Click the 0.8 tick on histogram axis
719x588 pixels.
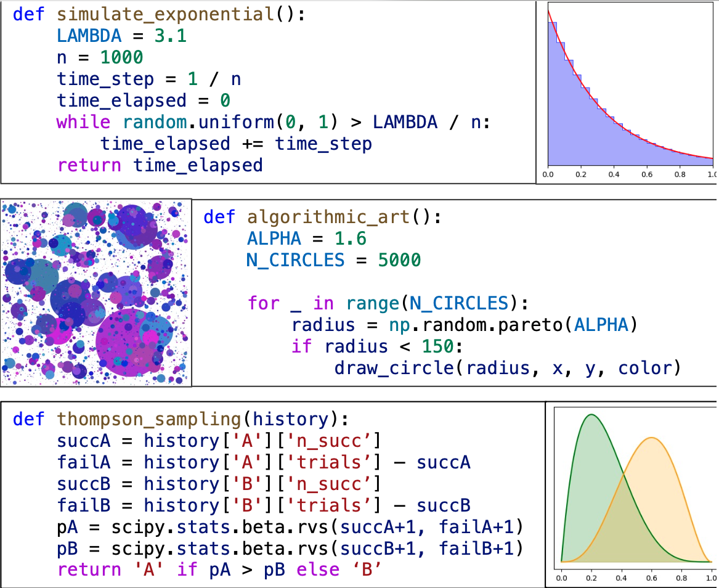pyautogui.click(x=680, y=174)
